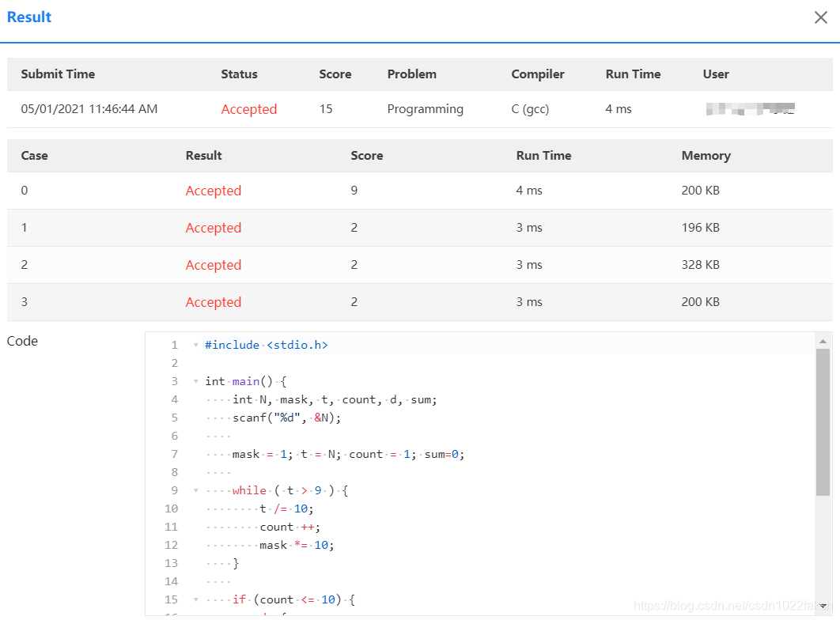Click the 4 ms run time for case 0

click(528, 190)
